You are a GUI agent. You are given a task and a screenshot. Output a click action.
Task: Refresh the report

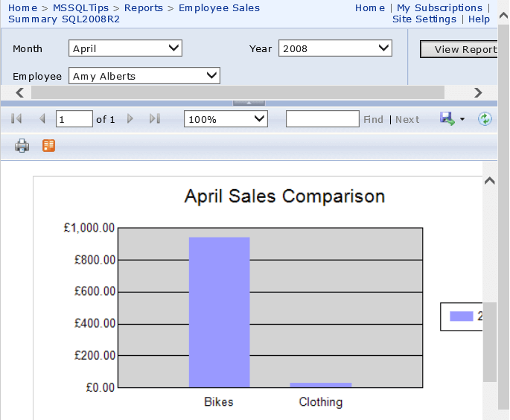(485, 118)
